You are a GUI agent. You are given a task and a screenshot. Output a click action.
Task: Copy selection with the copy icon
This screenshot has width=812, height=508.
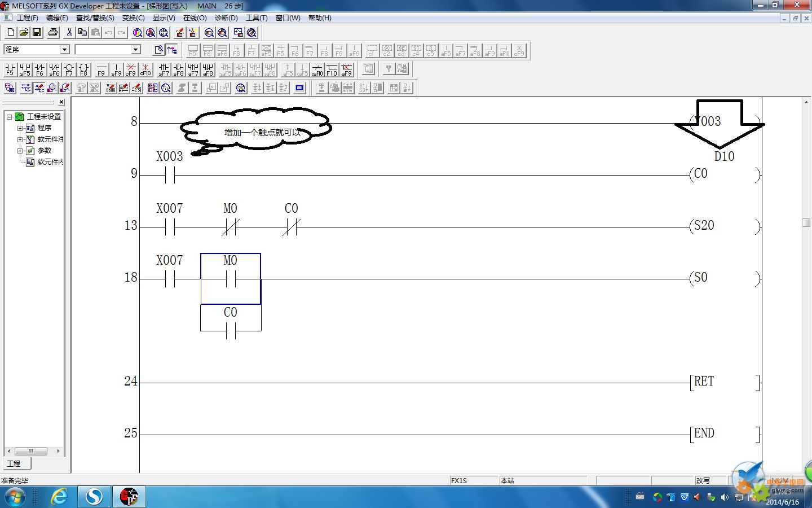tap(82, 32)
